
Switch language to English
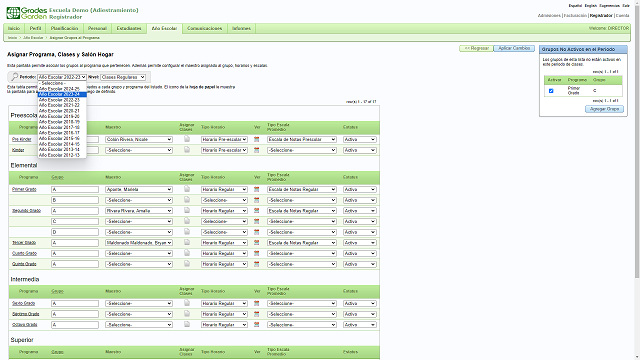pyautogui.click(x=590, y=6)
